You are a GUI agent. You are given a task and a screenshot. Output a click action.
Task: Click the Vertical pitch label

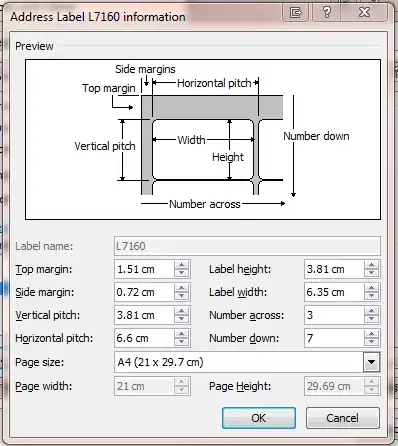(x=48, y=315)
